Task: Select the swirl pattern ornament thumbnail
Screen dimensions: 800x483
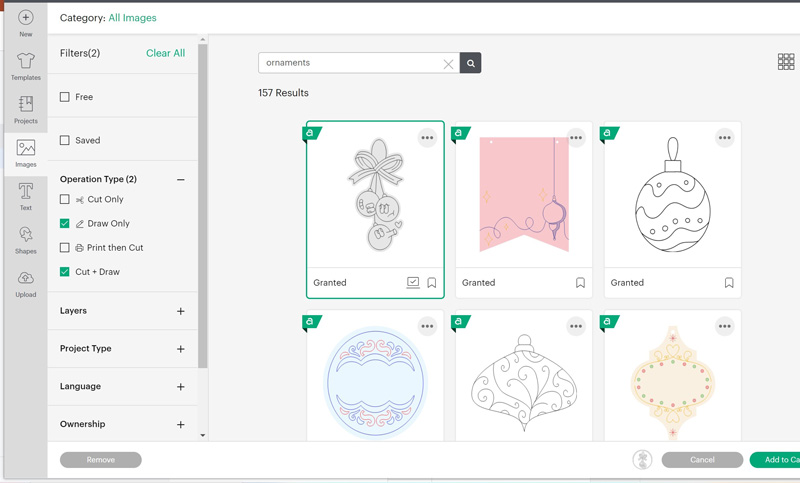Action: point(524,384)
